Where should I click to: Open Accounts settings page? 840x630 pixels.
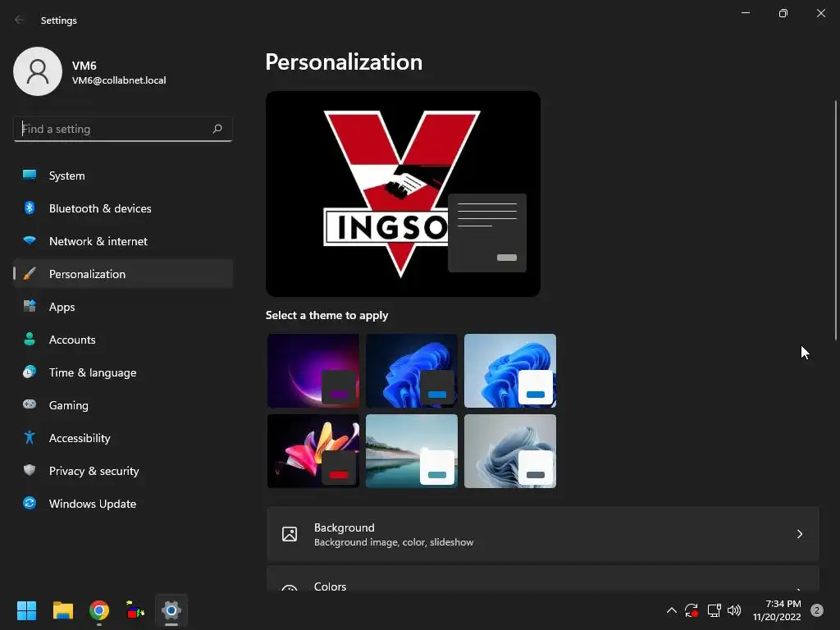coord(123,339)
